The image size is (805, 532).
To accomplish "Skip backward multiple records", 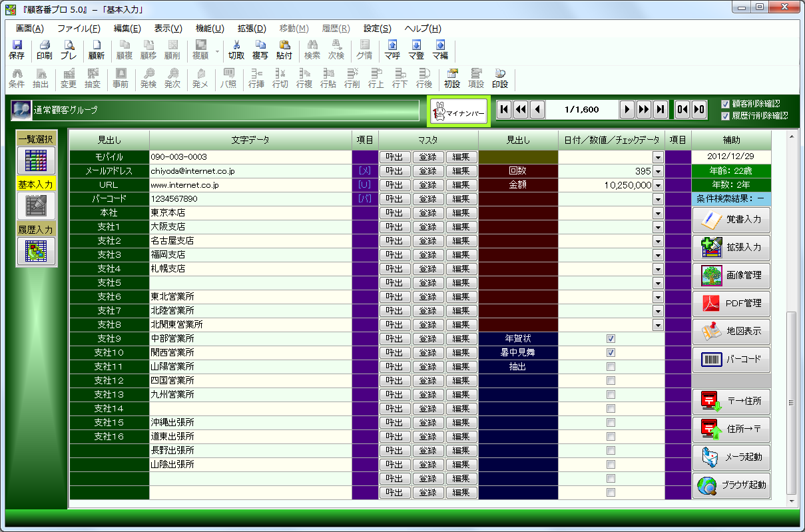I will (x=521, y=110).
